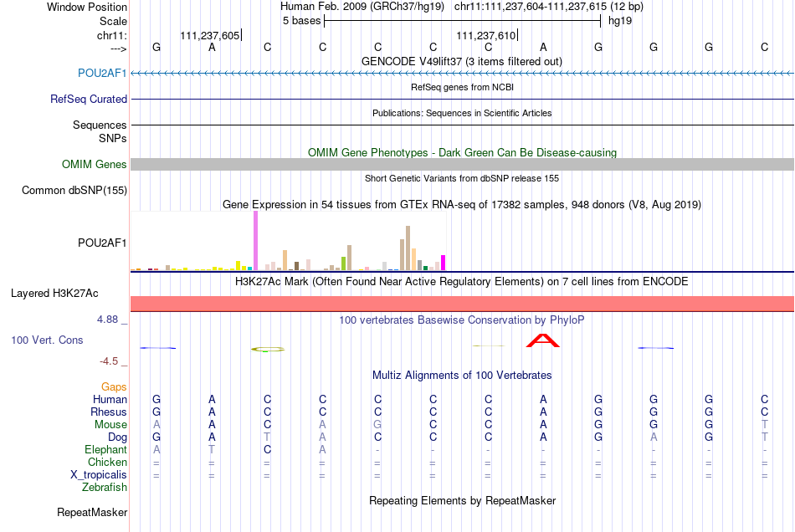Select the Elephant species row label
The width and height of the screenshot is (795, 532).
(x=105, y=449)
